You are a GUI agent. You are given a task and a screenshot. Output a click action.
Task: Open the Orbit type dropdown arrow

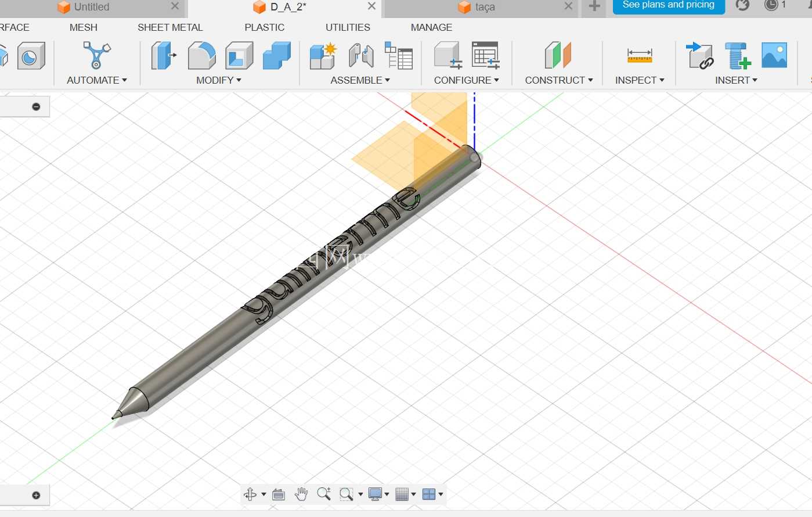pos(264,494)
